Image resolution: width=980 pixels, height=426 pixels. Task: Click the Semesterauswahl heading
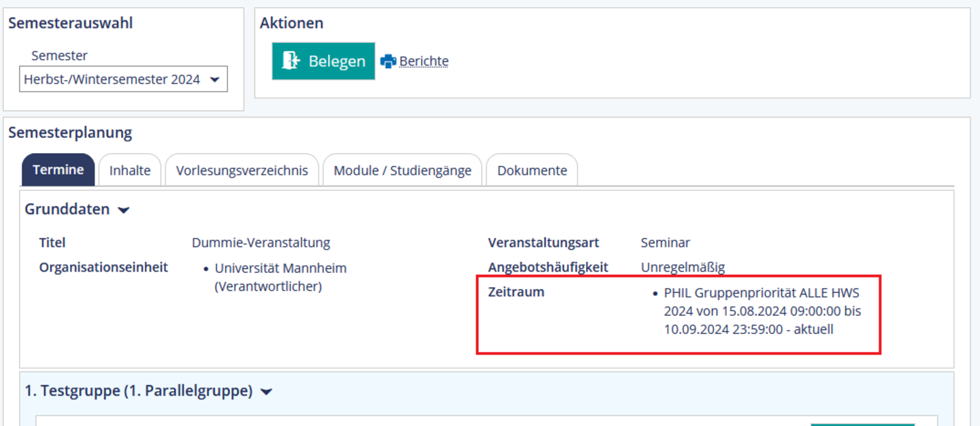pyautogui.click(x=70, y=23)
